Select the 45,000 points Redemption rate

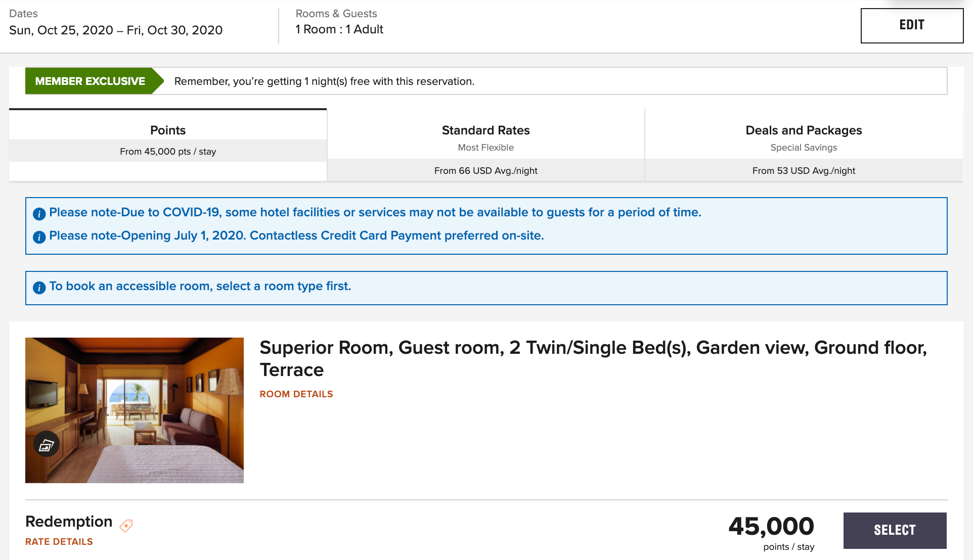(895, 530)
